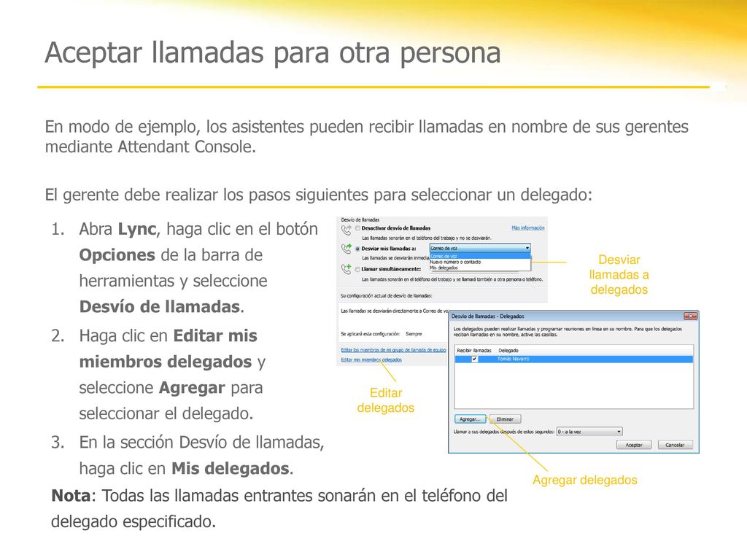
Task: Choose Mis delegados in the dropdown list
Action: point(480,268)
